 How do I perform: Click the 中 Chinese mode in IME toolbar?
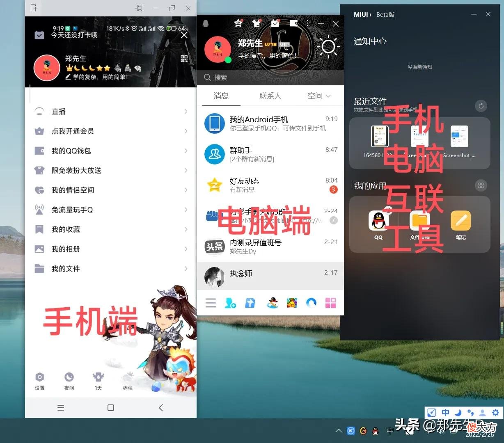click(445, 413)
